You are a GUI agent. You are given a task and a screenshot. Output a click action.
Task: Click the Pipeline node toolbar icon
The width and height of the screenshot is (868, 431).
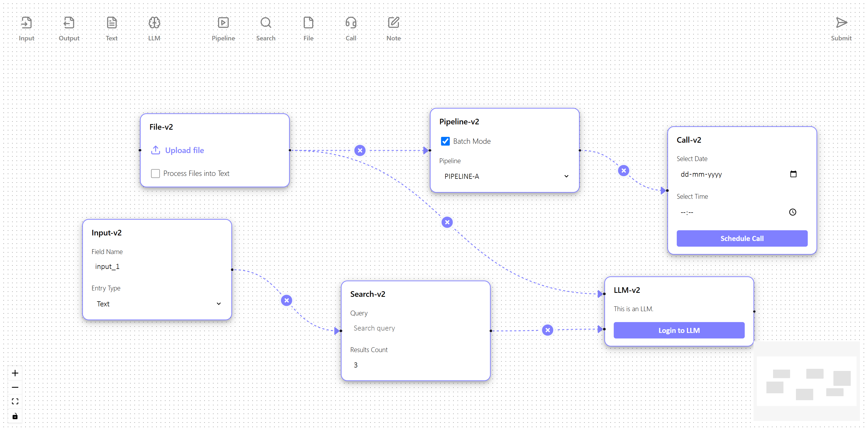coord(223,23)
